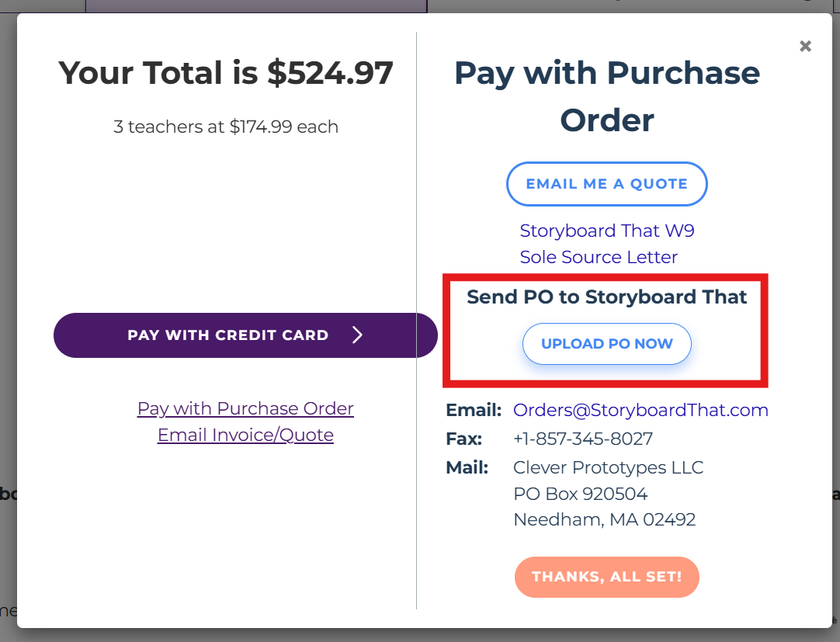Click the 3 teachers at $174.99 each text

[226, 127]
